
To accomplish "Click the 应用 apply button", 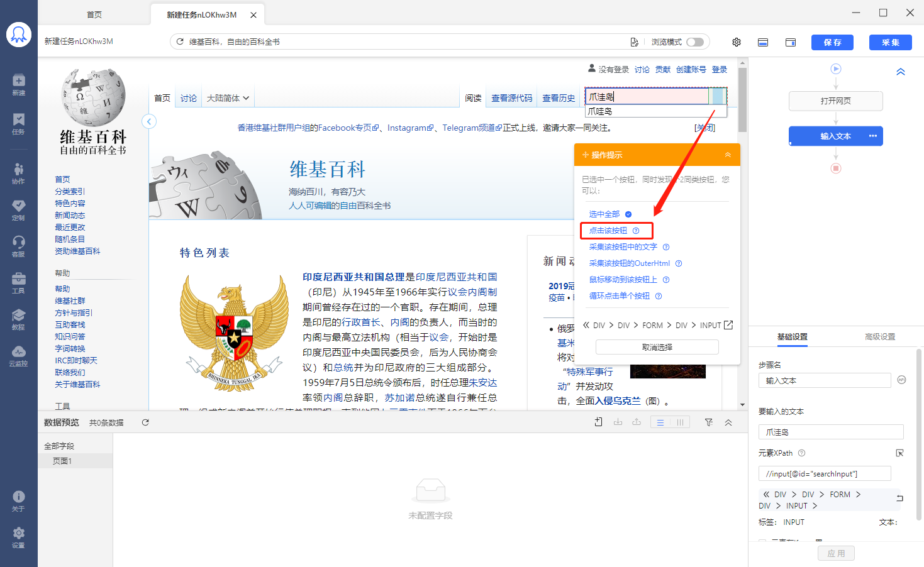I will click(x=837, y=553).
